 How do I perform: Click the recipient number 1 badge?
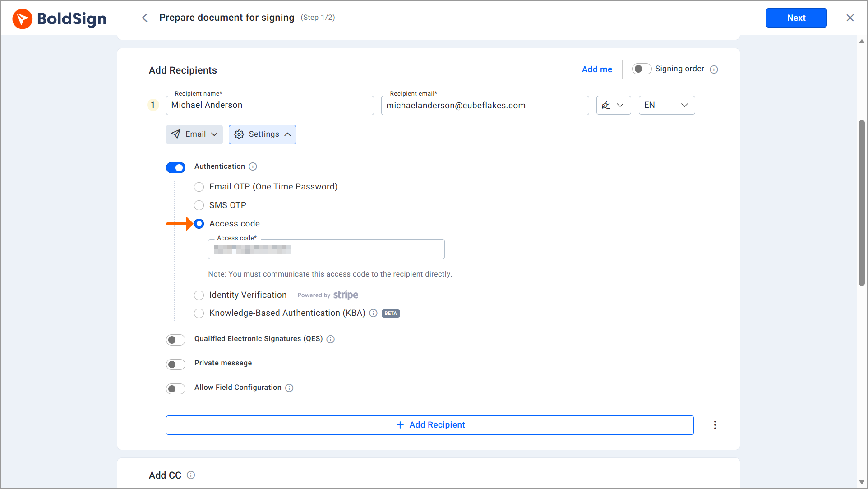pos(153,105)
